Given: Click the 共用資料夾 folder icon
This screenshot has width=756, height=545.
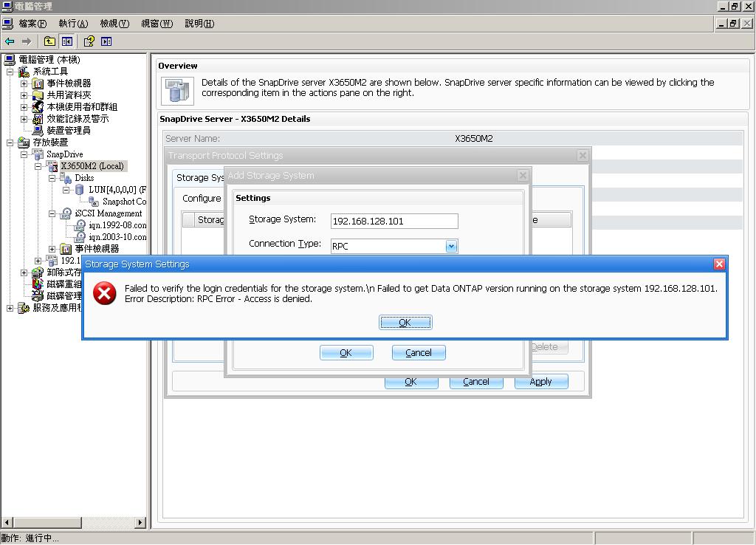Looking at the screenshot, I should [38, 95].
